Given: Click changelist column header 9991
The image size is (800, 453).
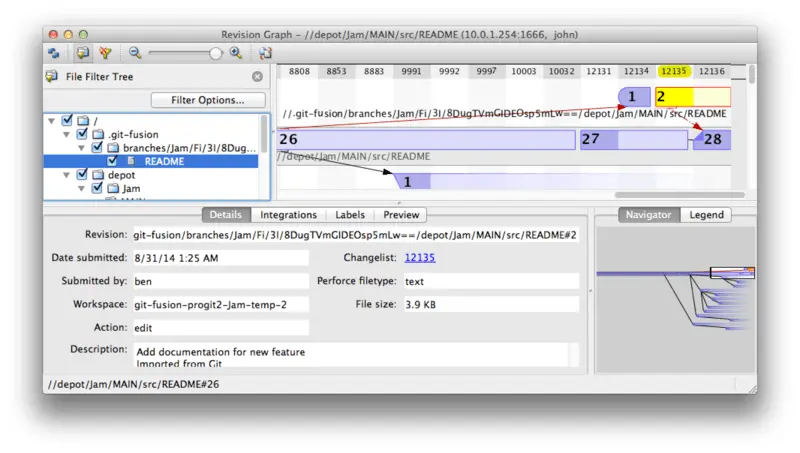Looking at the screenshot, I should (x=411, y=71).
